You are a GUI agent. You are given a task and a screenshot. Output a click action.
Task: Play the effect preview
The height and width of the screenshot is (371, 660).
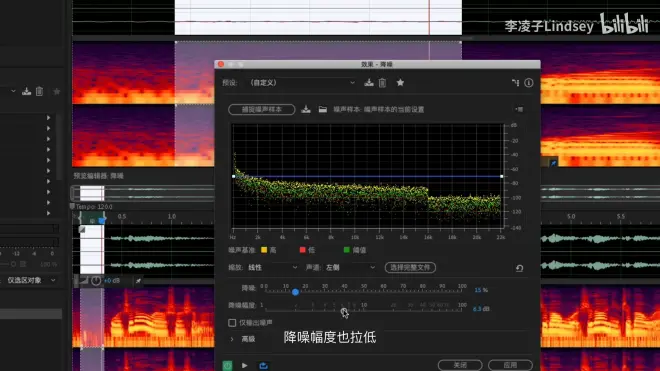point(245,366)
